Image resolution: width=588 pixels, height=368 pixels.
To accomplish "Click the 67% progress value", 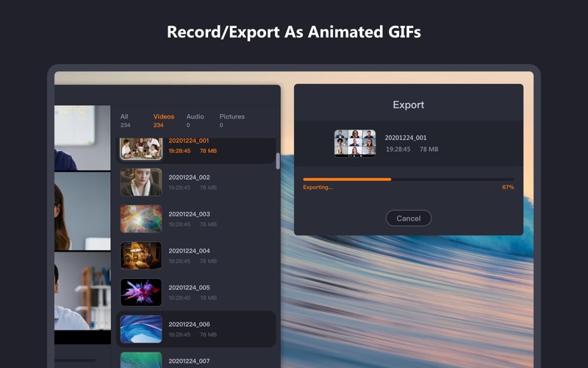I will pos(508,188).
